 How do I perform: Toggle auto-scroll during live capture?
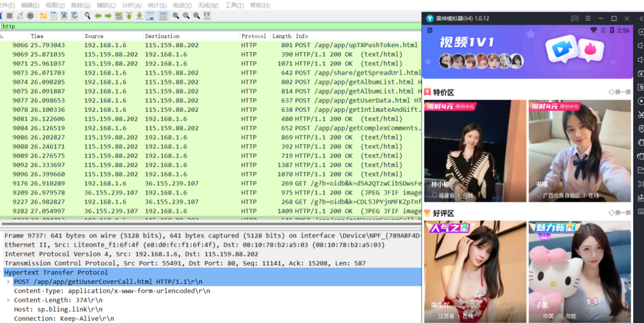(x=150, y=16)
